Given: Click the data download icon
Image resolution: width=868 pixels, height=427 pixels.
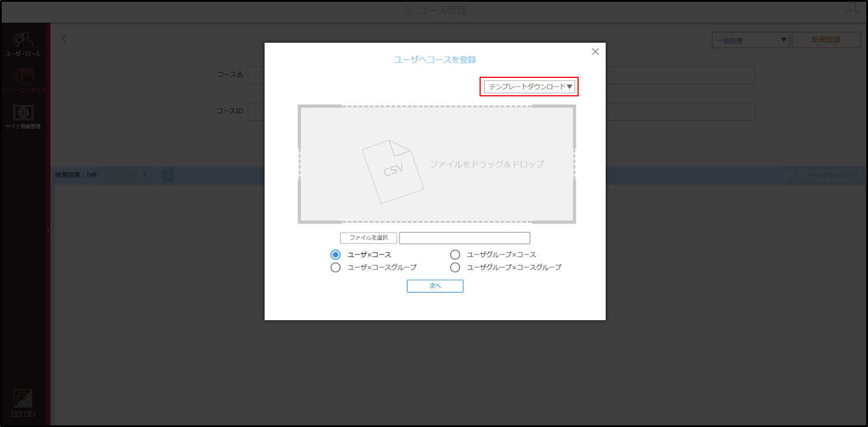Looking at the screenshot, I should tap(794, 175).
